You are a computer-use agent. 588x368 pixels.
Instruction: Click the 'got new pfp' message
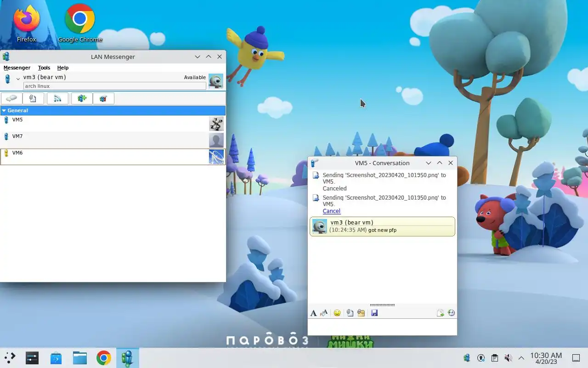382,230
